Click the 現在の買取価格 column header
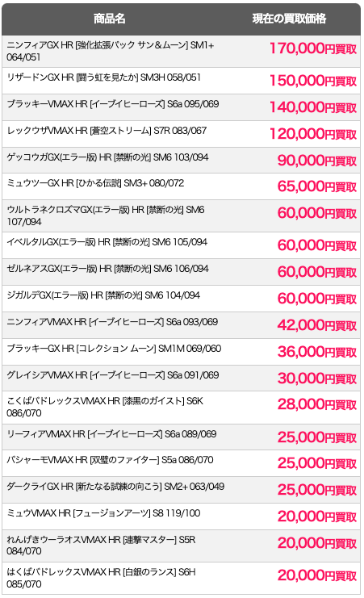The width and height of the screenshot is (364, 598). coord(289,19)
